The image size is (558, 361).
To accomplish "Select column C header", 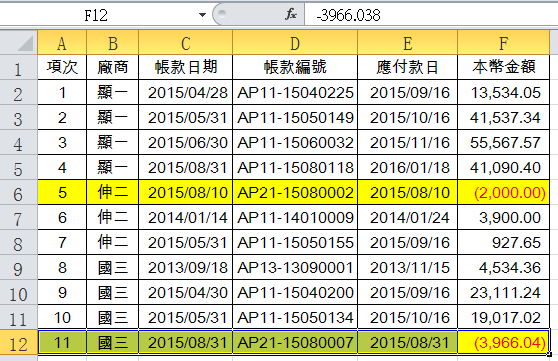I will point(185,43).
